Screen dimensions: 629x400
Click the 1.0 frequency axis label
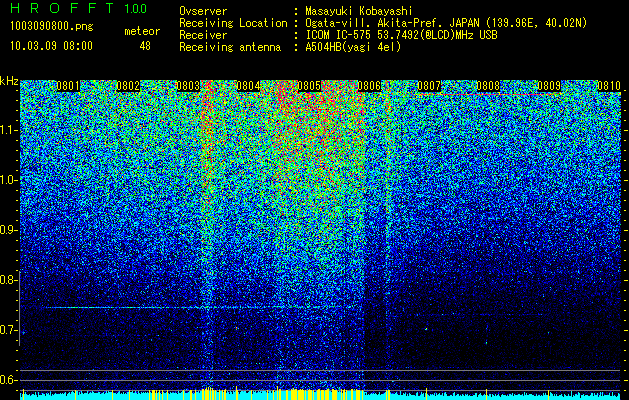point(7,180)
